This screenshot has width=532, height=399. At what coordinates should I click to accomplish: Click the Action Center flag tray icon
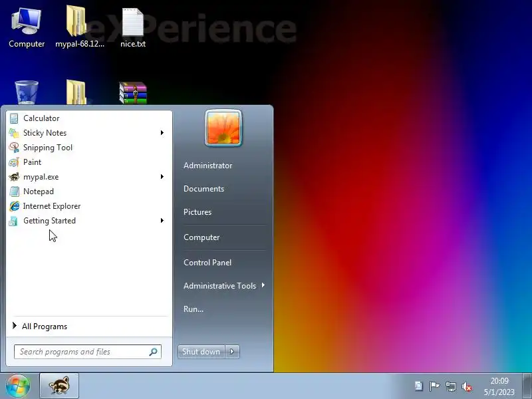pos(434,386)
